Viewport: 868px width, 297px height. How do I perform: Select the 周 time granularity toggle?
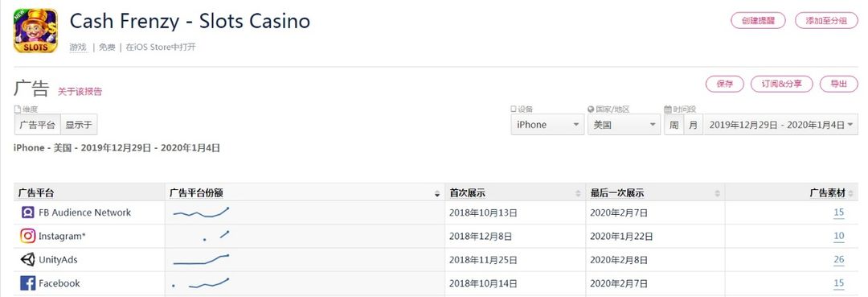(x=674, y=125)
